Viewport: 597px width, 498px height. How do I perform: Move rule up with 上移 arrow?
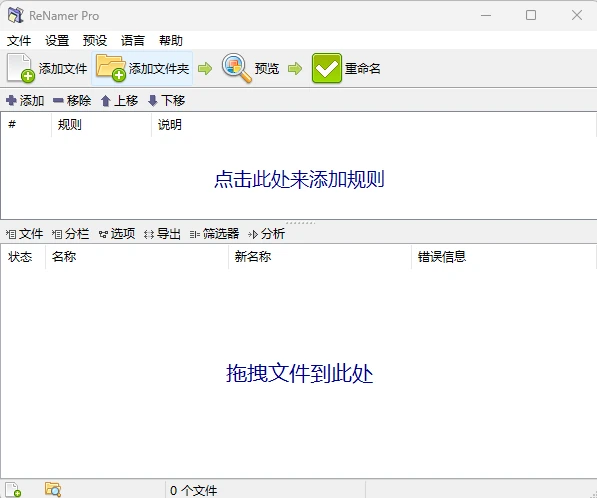click(106, 101)
